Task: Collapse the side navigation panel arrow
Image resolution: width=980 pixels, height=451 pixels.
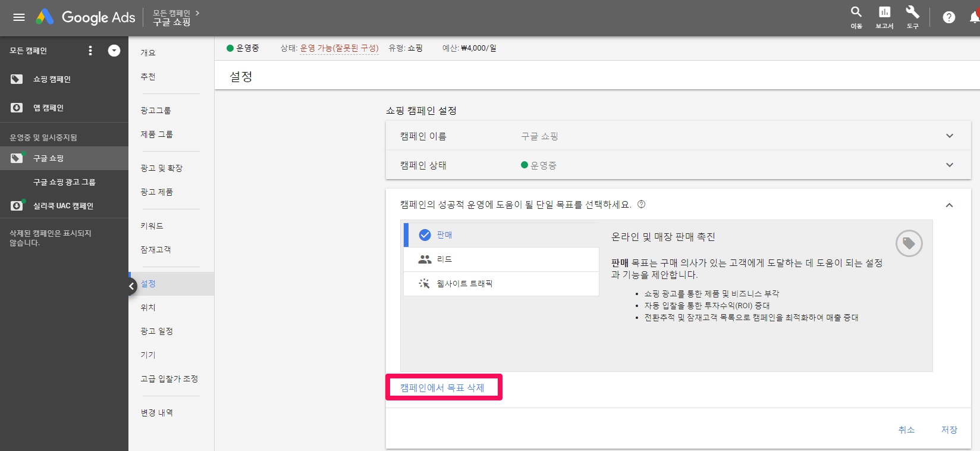Action: [x=132, y=286]
